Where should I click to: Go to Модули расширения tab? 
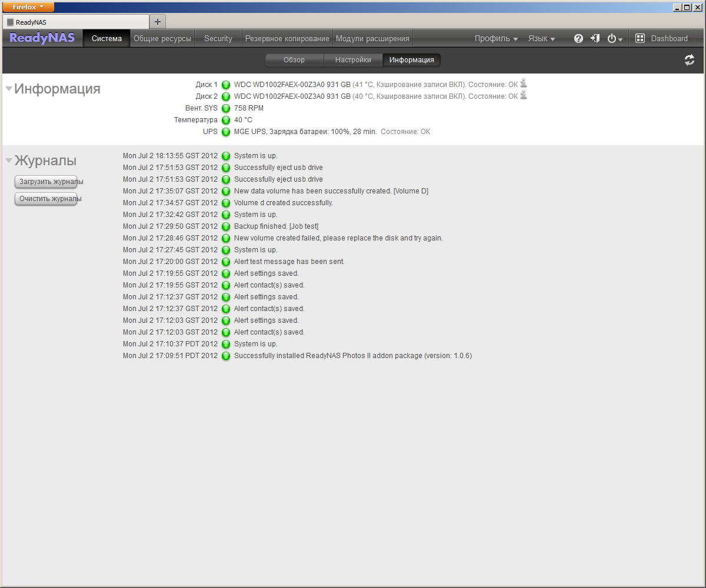372,38
